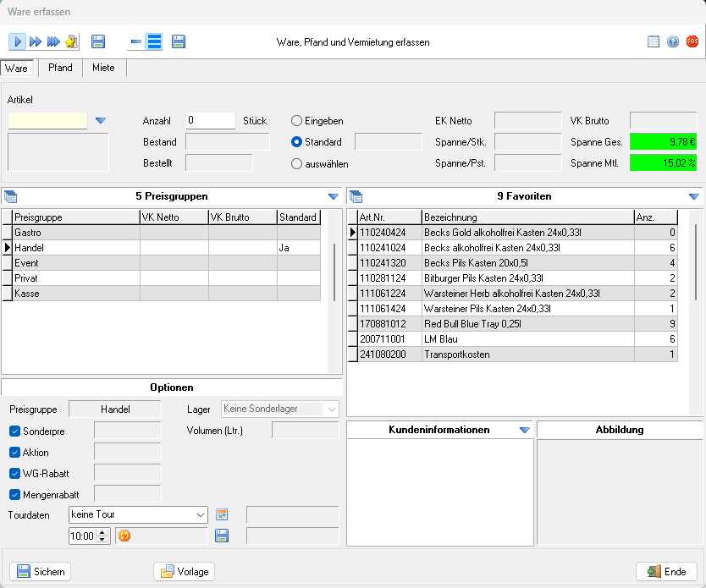Click the Preisgruppe Handel field in Optionen
The image size is (706, 588).
(x=115, y=409)
